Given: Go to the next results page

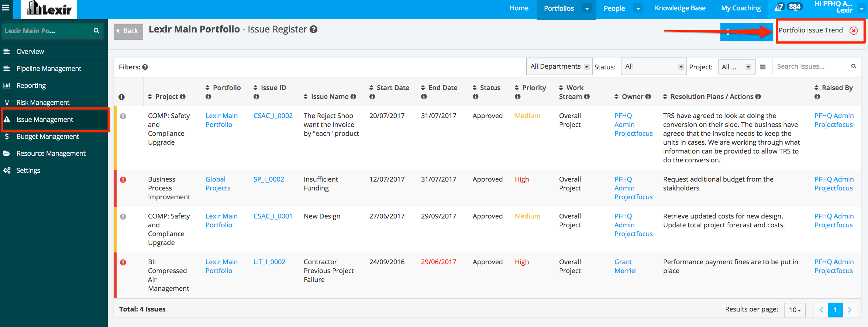Looking at the screenshot, I should click(850, 310).
